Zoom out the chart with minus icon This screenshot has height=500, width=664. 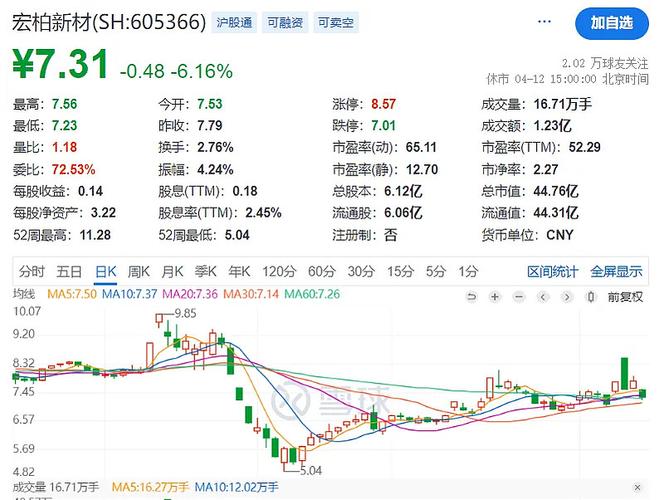click(x=519, y=297)
